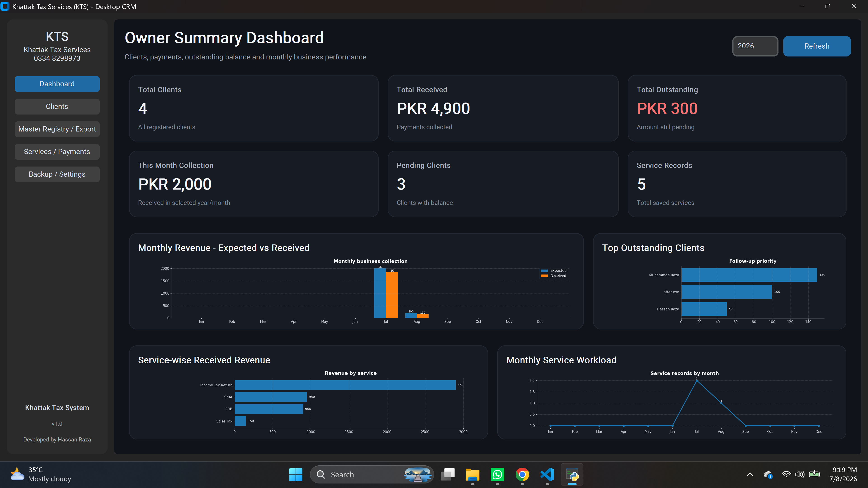
Task: Click the July Received orange bar
Action: (392, 295)
